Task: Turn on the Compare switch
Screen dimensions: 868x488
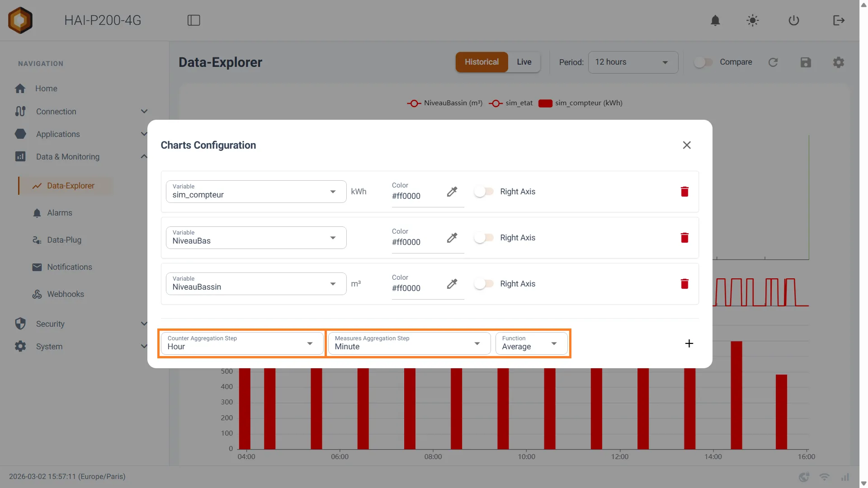Action: click(703, 62)
